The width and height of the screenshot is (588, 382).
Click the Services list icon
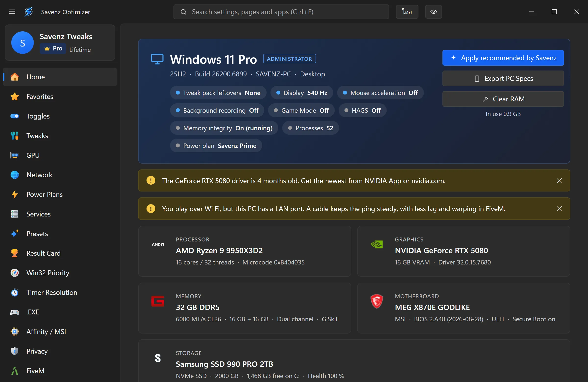coord(14,214)
